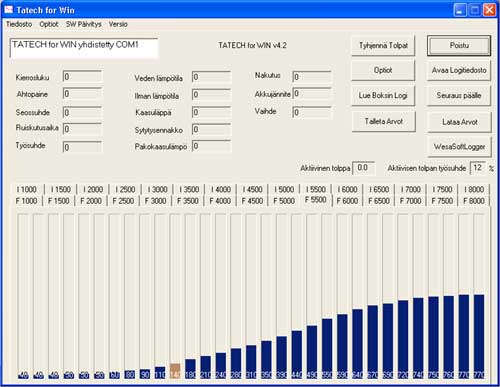The image size is (500, 387).
Task: Launch WesaSoftLogger
Action: 459,147
